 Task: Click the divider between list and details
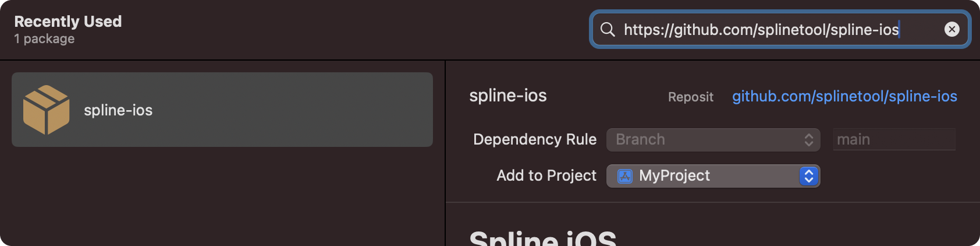(x=445, y=153)
